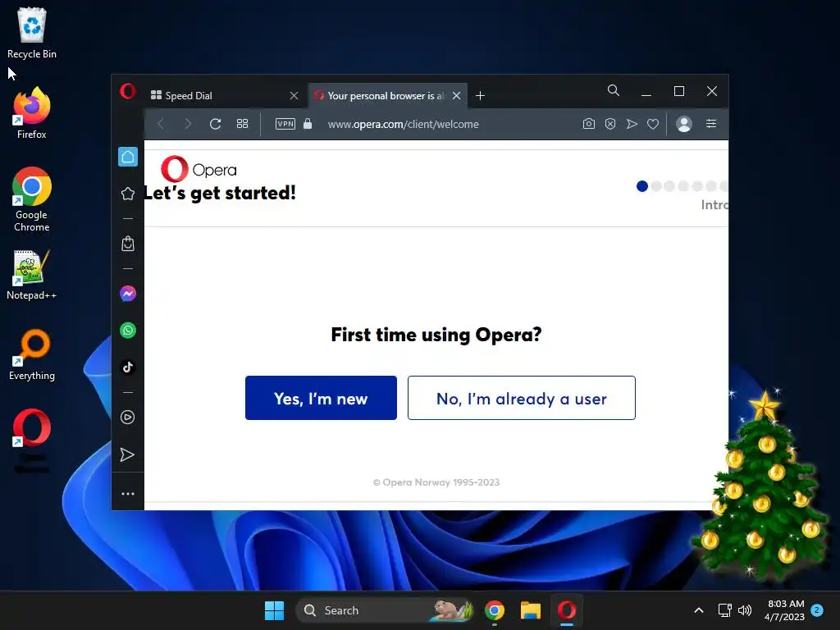
Task: Select the Google Chrome desktop shortcut
Action: (x=32, y=200)
